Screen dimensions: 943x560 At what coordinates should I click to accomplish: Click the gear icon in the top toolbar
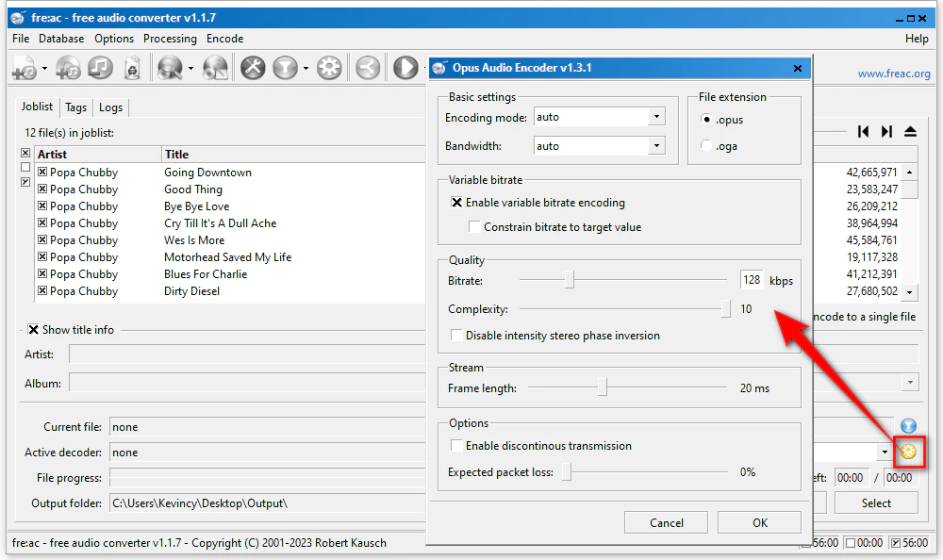329,68
